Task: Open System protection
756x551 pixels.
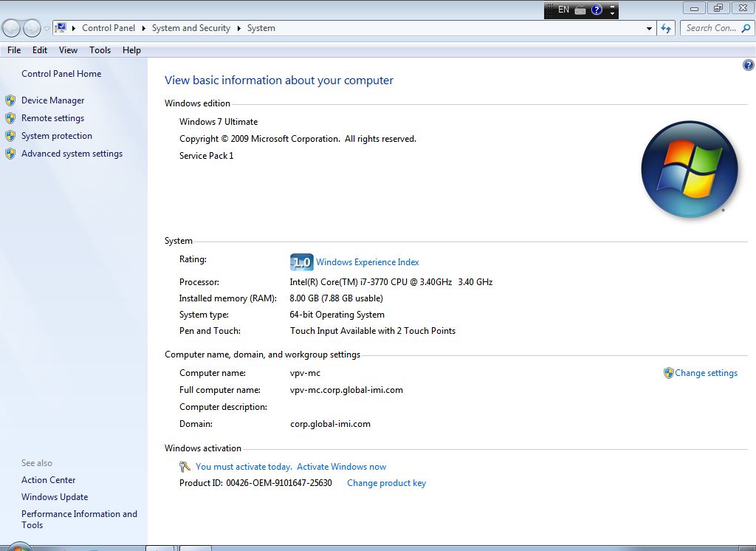Action: click(x=56, y=136)
